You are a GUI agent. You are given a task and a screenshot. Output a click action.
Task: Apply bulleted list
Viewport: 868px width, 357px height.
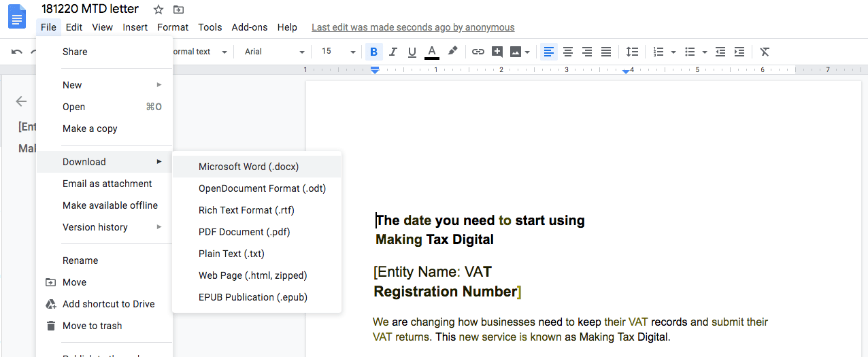pyautogui.click(x=690, y=52)
